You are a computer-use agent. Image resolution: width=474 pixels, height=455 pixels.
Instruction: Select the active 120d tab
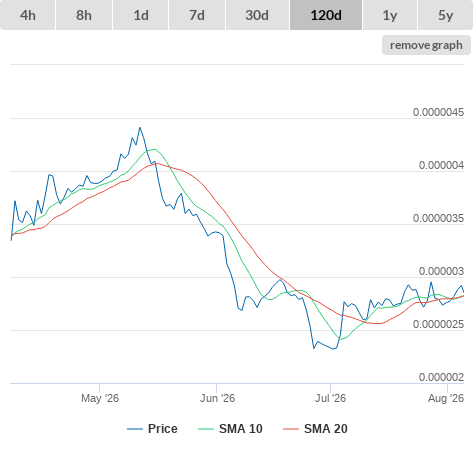326,15
